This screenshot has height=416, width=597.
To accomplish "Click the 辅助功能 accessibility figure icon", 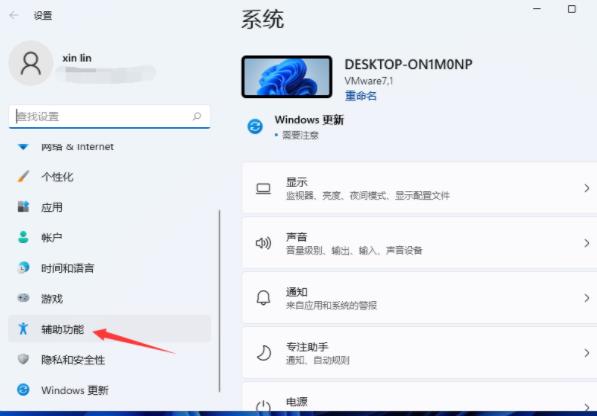I will 23,328.
